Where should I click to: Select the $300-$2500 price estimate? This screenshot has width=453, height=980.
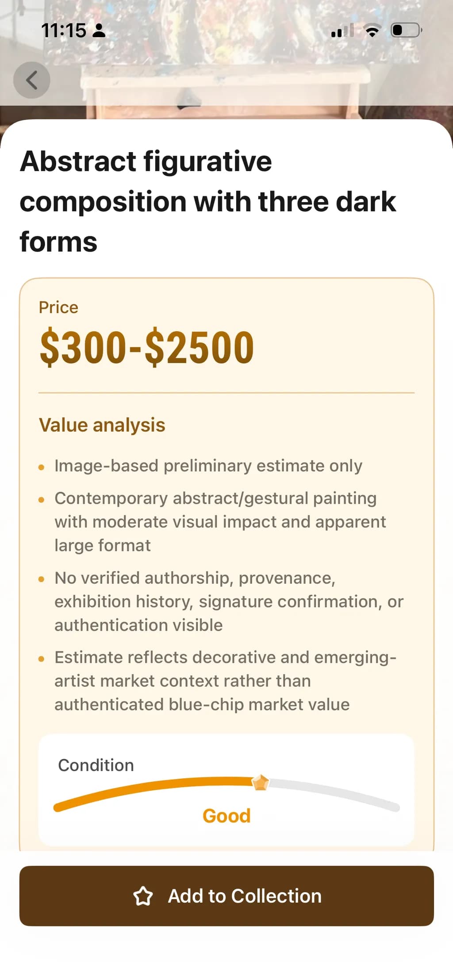(x=147, y=348)
